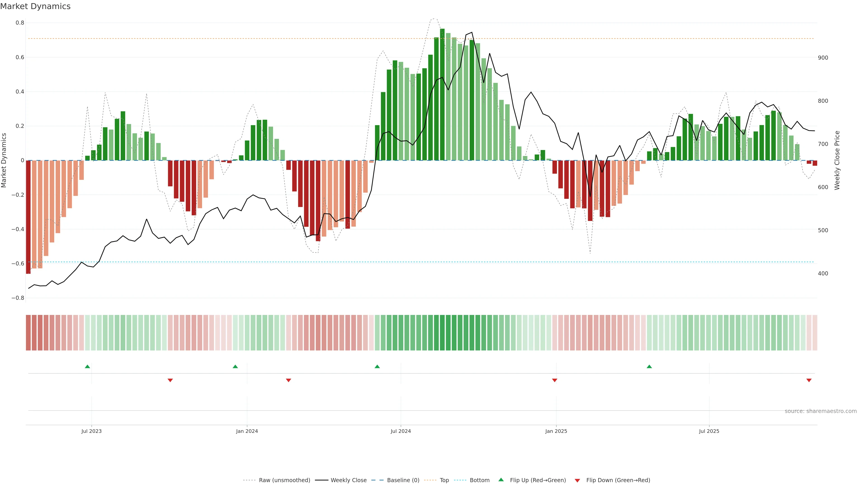
Task: Click the green flip-up triangle before Jul 2024
Action: point(377,366)
